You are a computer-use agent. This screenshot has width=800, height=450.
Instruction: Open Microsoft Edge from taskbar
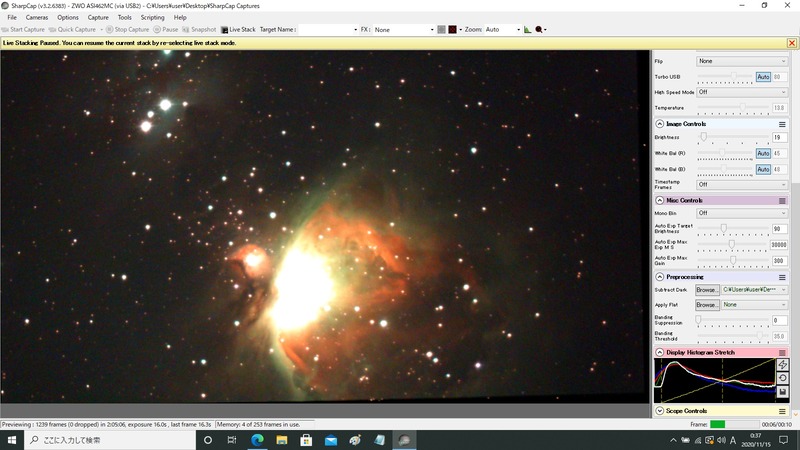pyautogui.click(x=257, y=440)
